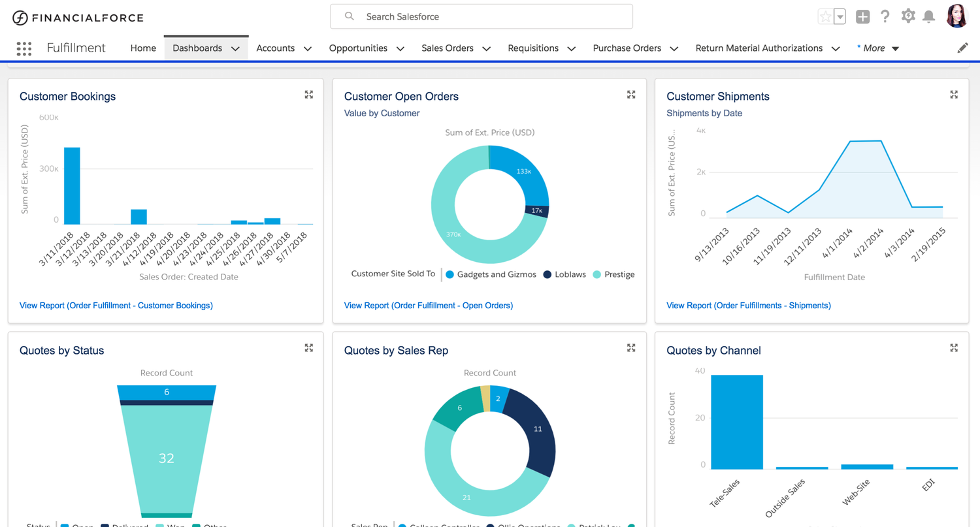Expand the Quotes by Channel component
The width and height of the screenshot is (980, 527).
[954, 347]
